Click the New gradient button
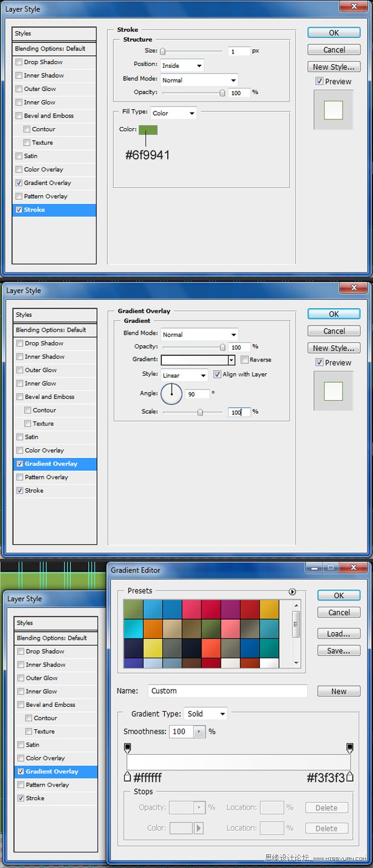This screenshot has width=373, height=868. click(339, 691)
